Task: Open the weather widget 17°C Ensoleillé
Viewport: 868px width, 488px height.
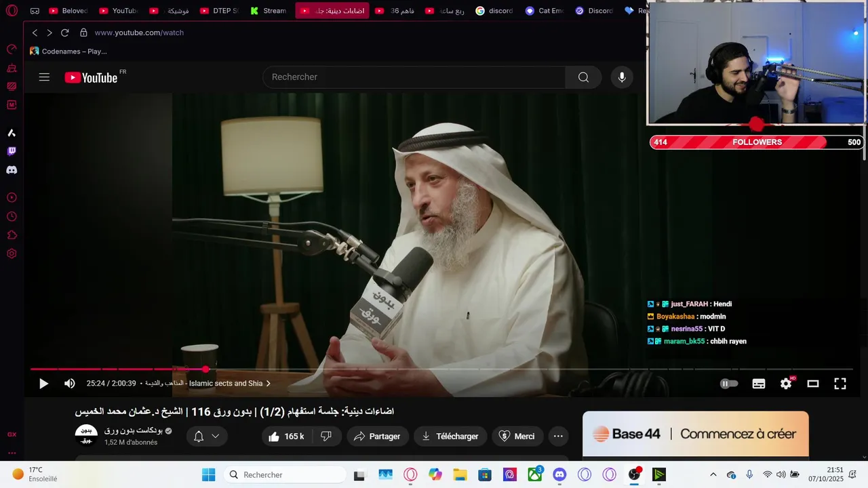Action: [35, 474]
